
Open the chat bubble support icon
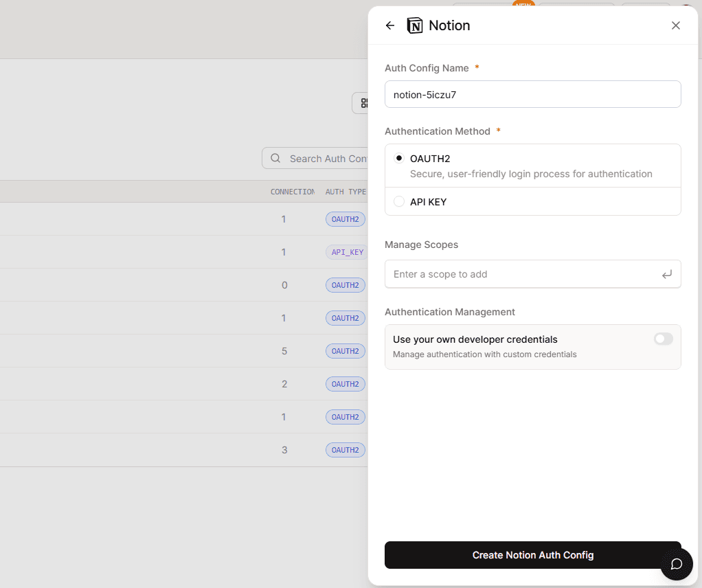click(x=677, y=564)
